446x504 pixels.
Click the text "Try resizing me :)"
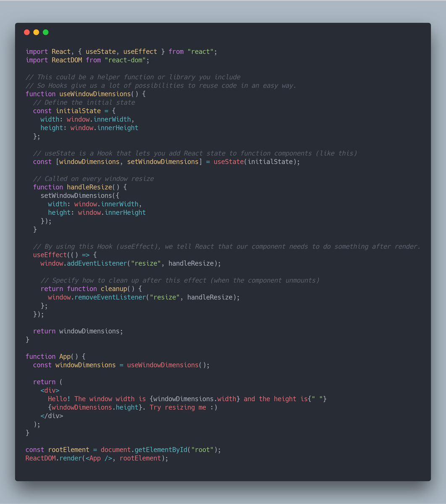click(x=184, y=407)
